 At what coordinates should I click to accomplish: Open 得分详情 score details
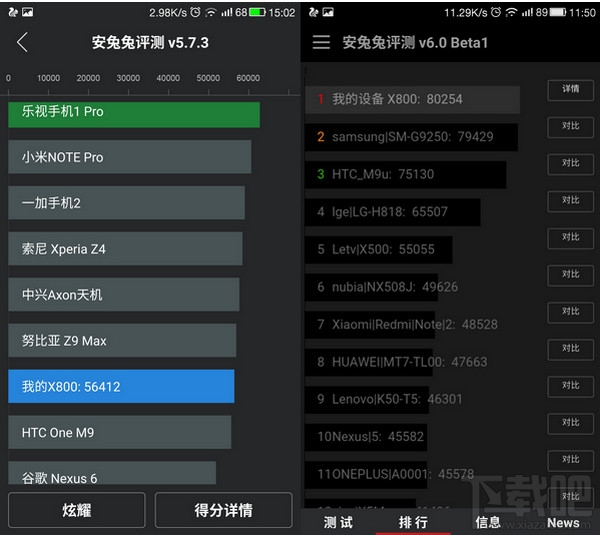(223, 510)
